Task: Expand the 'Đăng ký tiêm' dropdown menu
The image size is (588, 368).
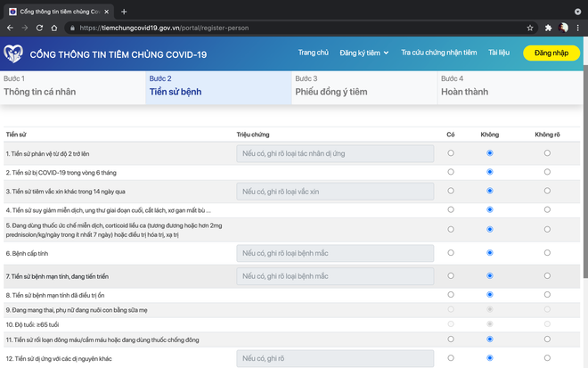Action: click(364, 53)
